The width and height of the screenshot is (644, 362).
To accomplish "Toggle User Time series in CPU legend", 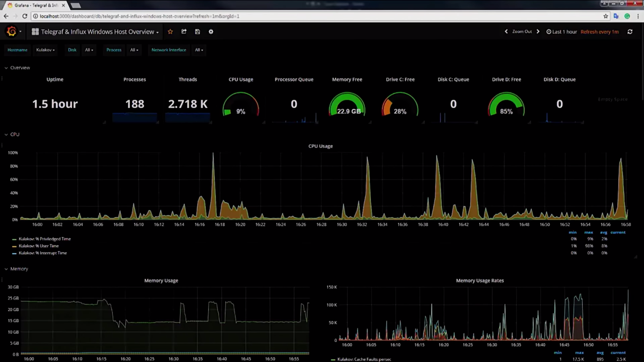I will click(x=38, y=246).
